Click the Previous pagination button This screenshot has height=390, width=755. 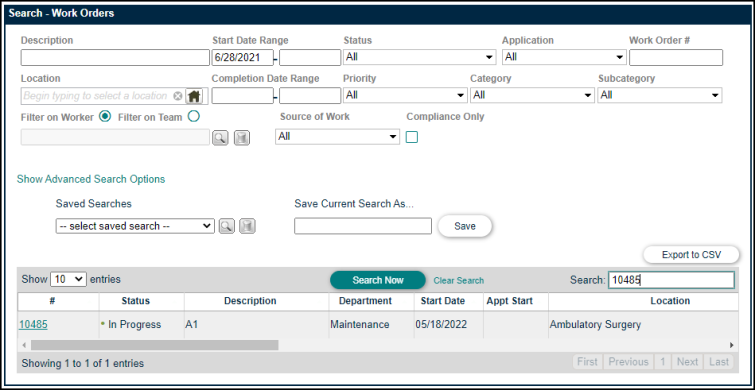pyautogui.click(x=628, y=362)
